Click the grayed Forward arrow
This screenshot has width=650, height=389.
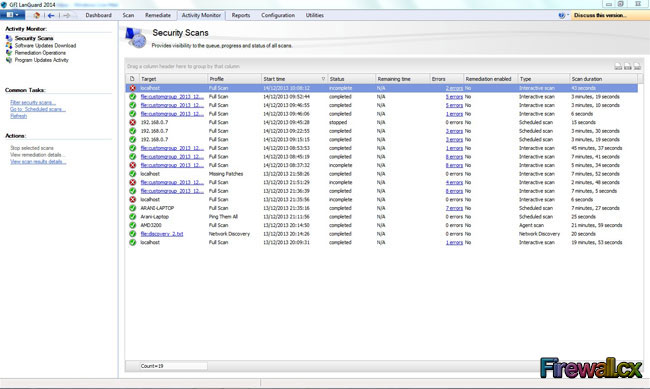point(66,15)
